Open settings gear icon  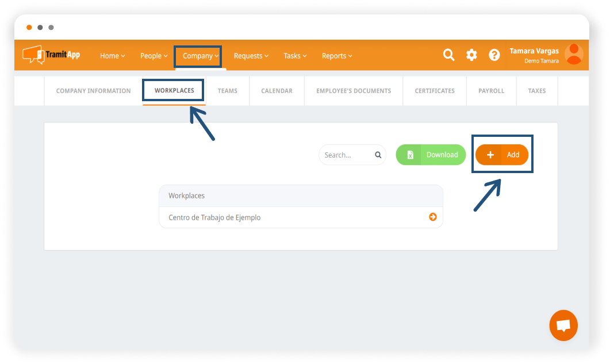click(471, 55)
